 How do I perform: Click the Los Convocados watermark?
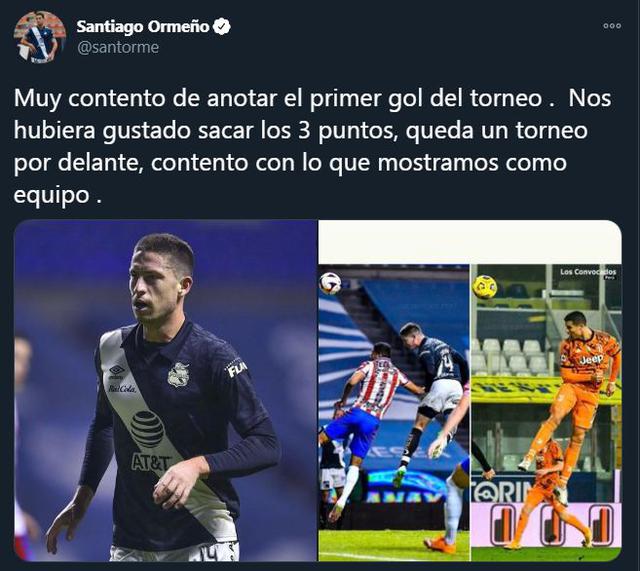click(588, 272)
